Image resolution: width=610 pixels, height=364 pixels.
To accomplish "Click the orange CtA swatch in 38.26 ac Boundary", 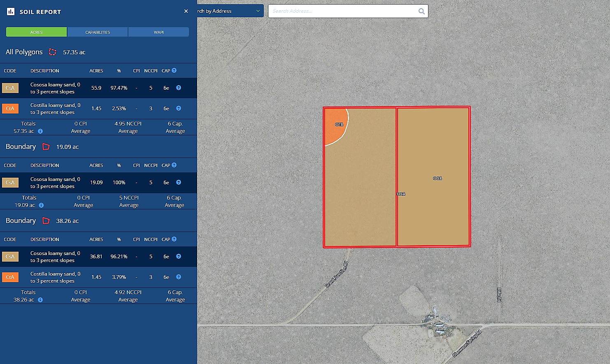I will point(10,277).
